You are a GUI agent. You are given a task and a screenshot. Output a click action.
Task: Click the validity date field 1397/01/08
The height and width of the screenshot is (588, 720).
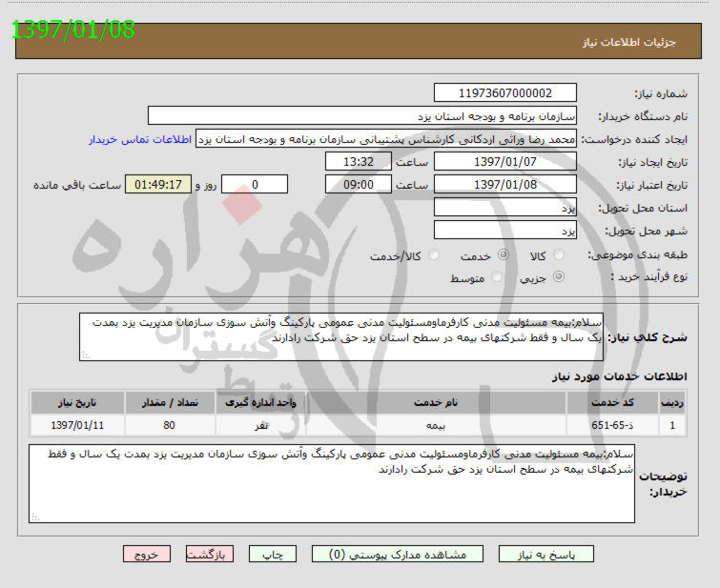(505, 185)
